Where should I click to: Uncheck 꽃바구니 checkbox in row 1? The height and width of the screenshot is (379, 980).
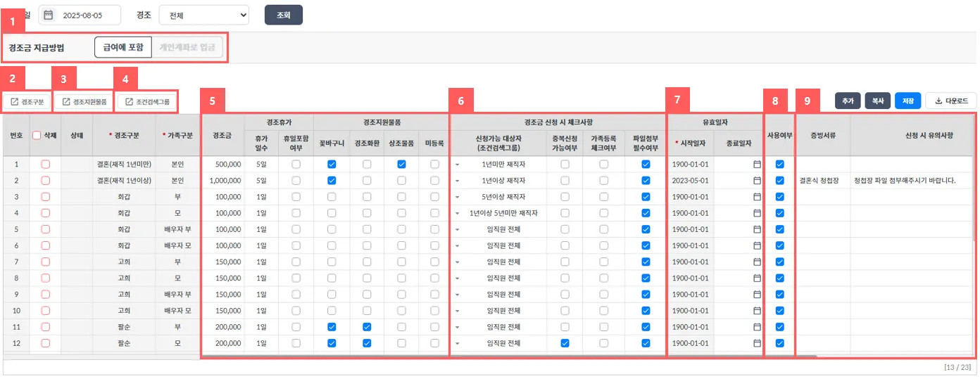tap(332, 164)
